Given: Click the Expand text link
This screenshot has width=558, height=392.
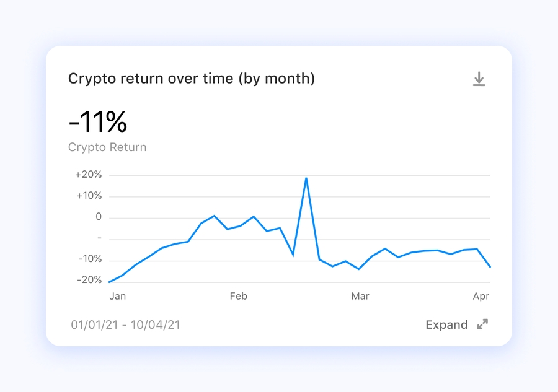Looking at the screenshot, I should point(446,324).
